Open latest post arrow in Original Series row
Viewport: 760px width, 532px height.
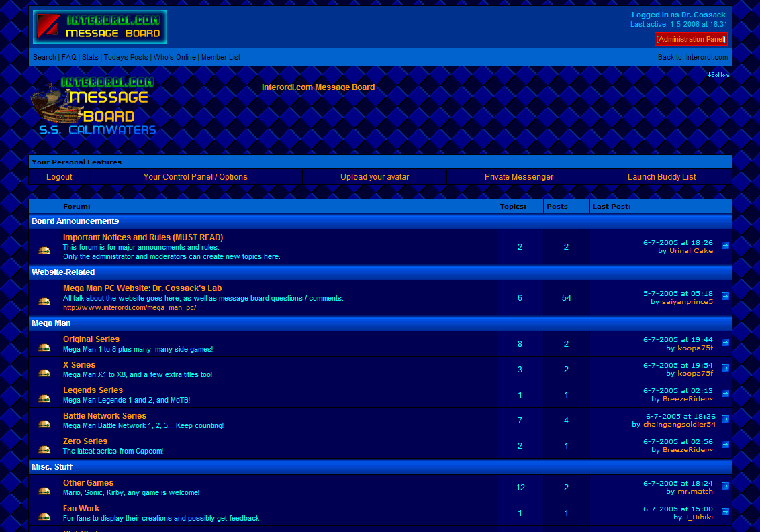pos(725,343)
